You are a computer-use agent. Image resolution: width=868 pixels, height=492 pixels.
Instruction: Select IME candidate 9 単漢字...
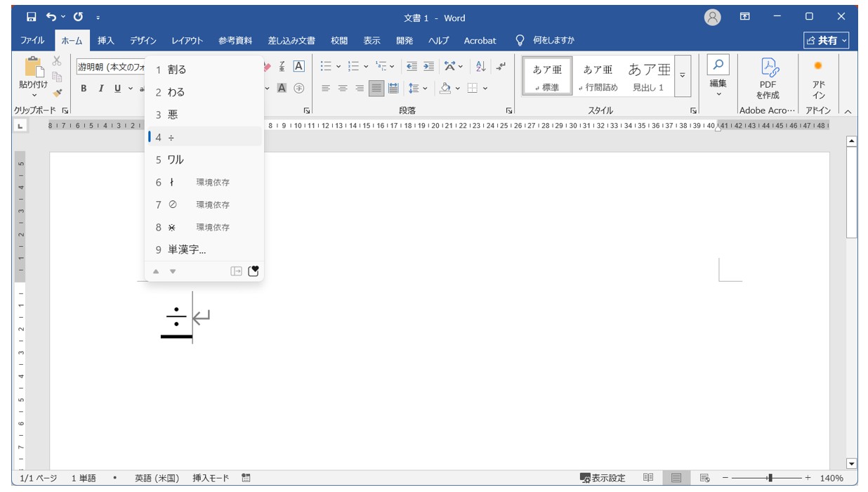point(204,250)
